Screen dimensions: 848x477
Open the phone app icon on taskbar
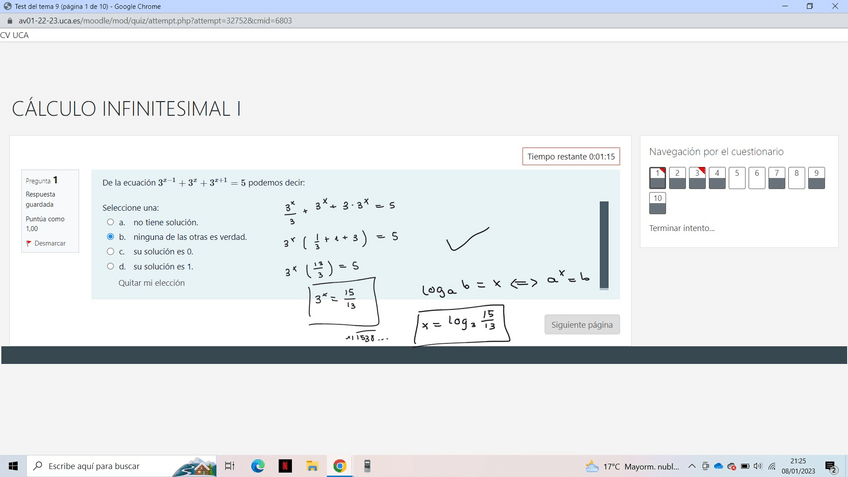point(367,466)
